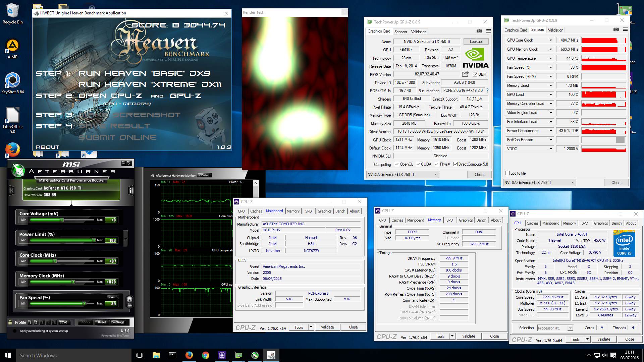This screenshot has height=362, width=644.
Task: Click the Search Windows taskbar field
Action: [74, 355]
